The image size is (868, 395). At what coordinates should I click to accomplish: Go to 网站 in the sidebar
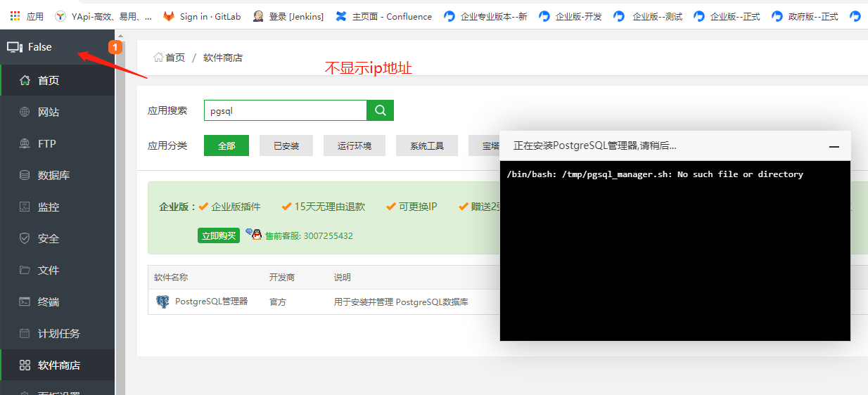coord(58,112)
